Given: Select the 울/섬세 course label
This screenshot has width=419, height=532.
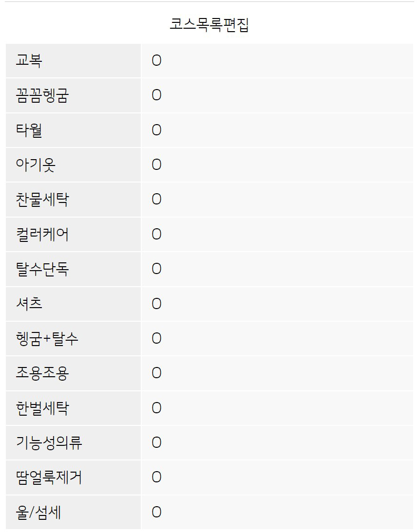Looking at the screenshot, I should point(38,512).
